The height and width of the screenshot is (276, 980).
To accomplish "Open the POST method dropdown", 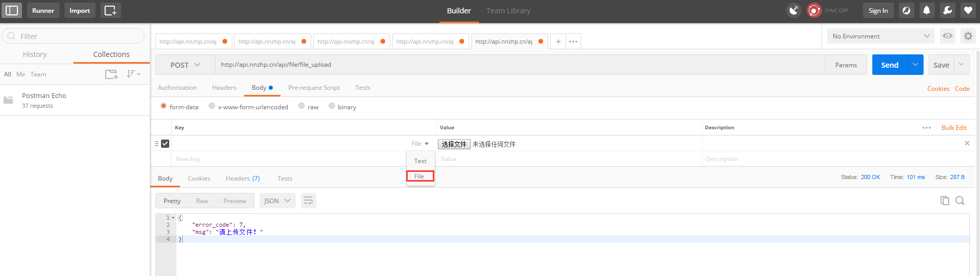I will (185, 65).
